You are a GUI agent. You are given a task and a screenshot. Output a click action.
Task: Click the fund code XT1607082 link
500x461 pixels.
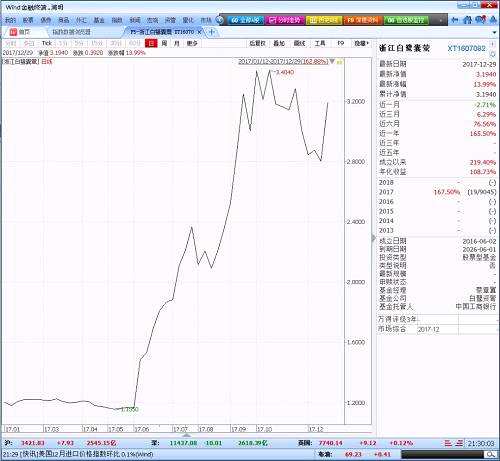pos(466,49)
